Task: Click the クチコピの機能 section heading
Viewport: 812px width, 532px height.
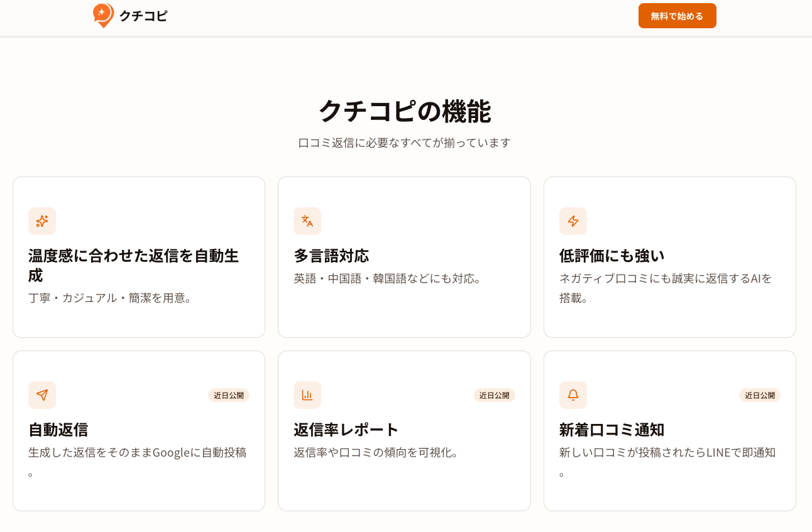Action: point(406,112)
